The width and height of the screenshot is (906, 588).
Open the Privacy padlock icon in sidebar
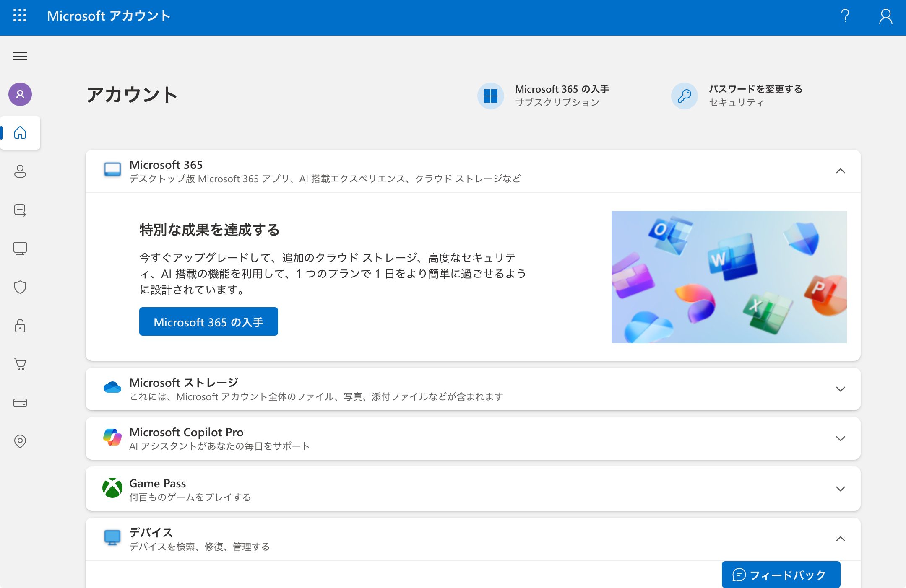pos(20,326)
